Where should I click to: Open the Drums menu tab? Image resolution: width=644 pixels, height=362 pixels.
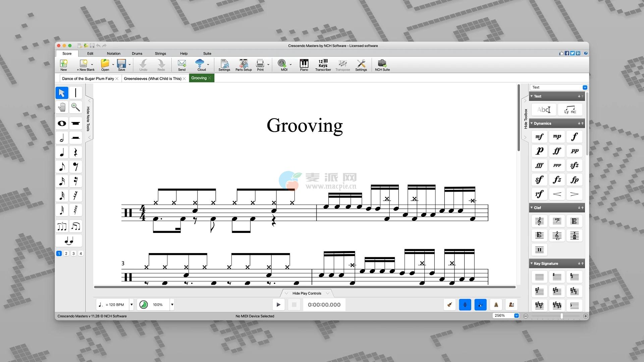(x=137, y=54)
